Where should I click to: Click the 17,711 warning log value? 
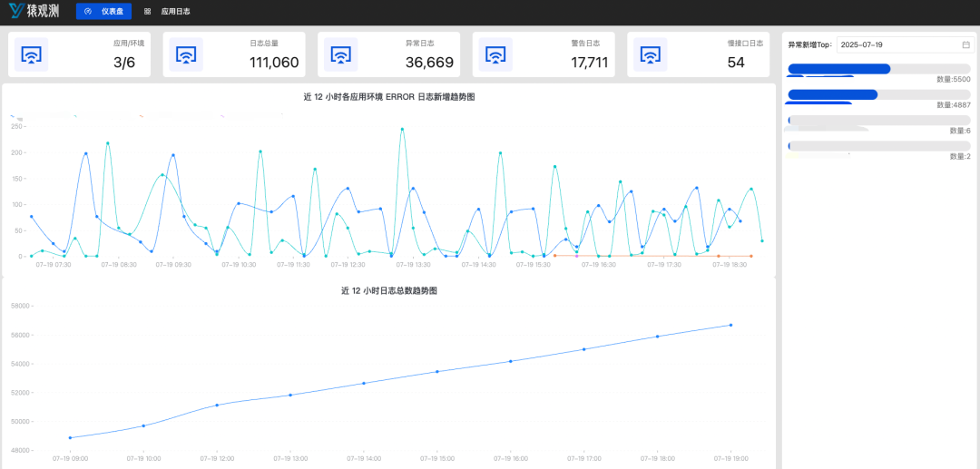[x=590, y=63]
